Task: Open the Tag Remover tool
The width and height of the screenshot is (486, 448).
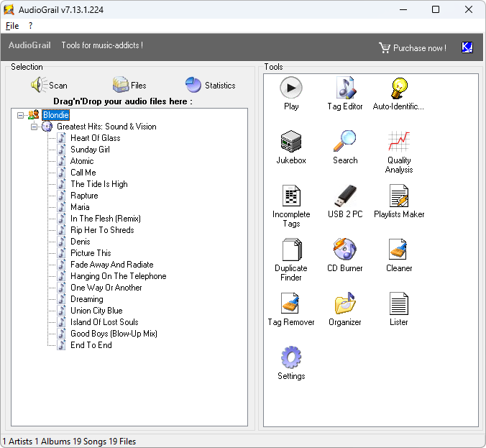Action: [x=291, y=309]
